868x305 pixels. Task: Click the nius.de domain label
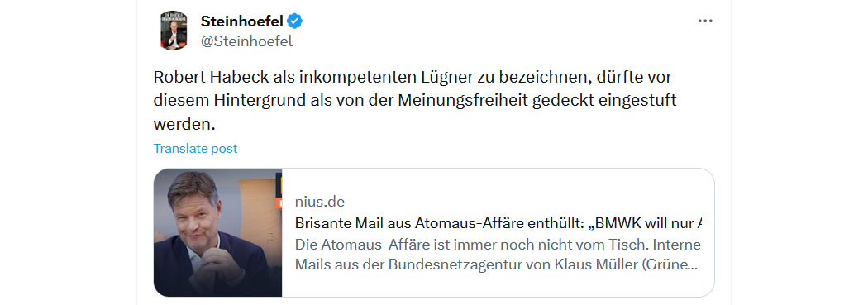tap(319, 202)
